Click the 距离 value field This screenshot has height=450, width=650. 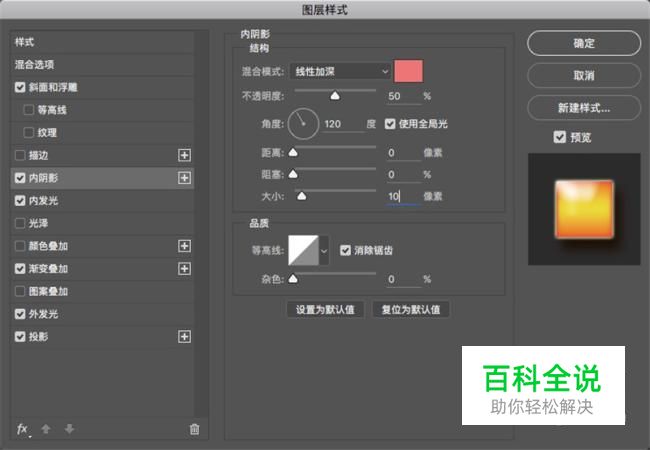[x=403, y=153]
